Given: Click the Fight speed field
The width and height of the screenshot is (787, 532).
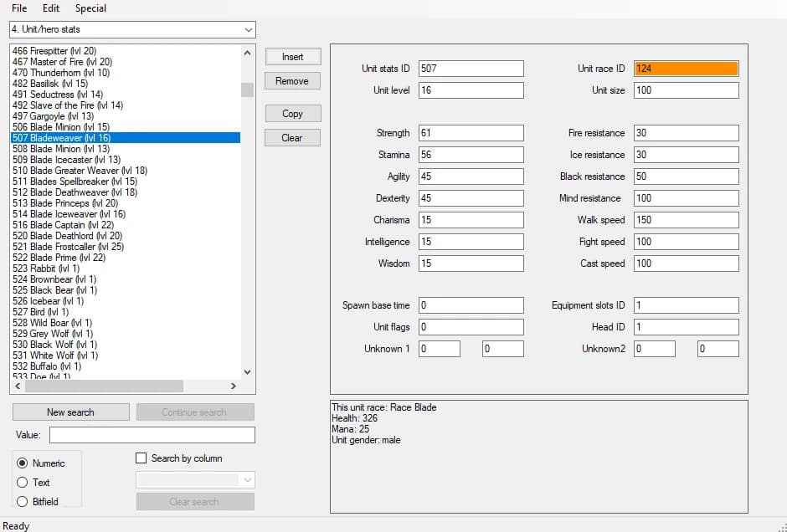Looking at the screenshot, I should pyautogui.click(x=687, y=242).
